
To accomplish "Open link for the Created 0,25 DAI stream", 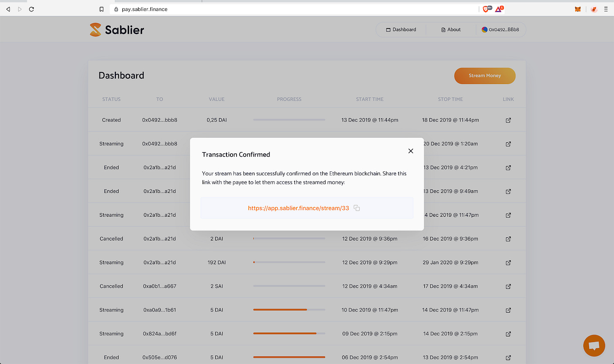I will 508,120.
